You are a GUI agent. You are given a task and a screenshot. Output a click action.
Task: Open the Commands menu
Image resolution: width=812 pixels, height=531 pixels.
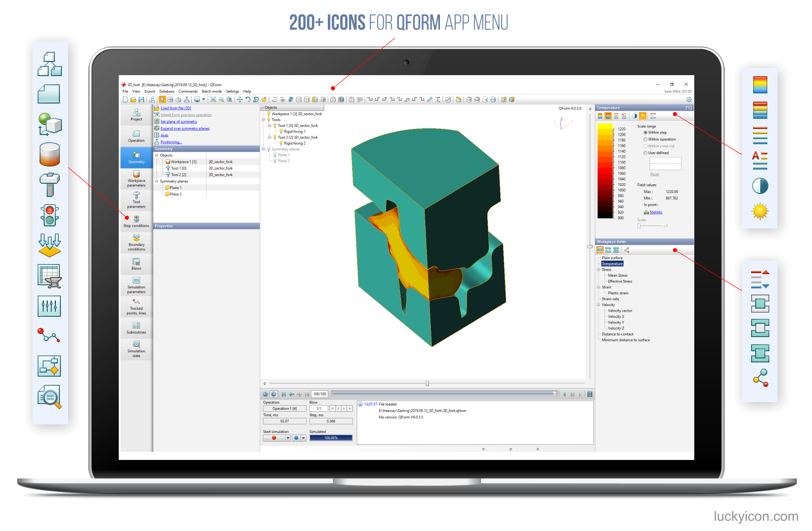pyautogui.click(x=188, y=91)
